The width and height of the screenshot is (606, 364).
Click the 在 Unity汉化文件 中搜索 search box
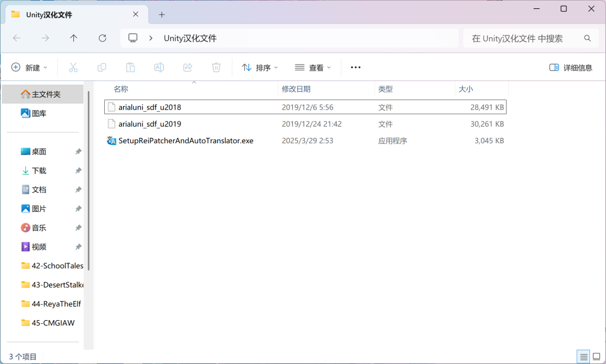[x=524, y=38]
